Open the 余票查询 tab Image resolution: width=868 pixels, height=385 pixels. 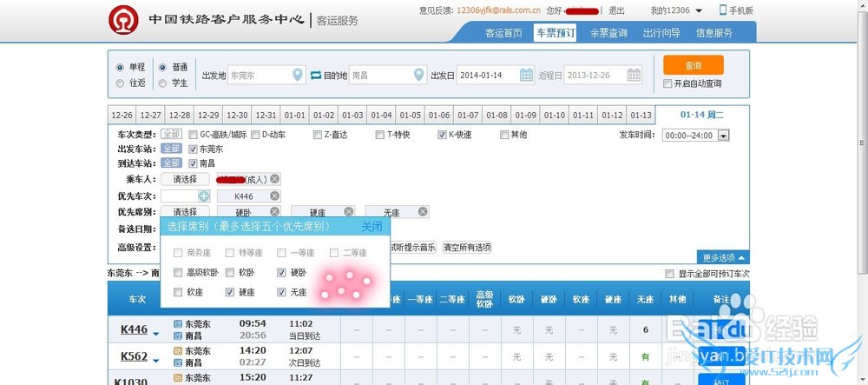608,33
